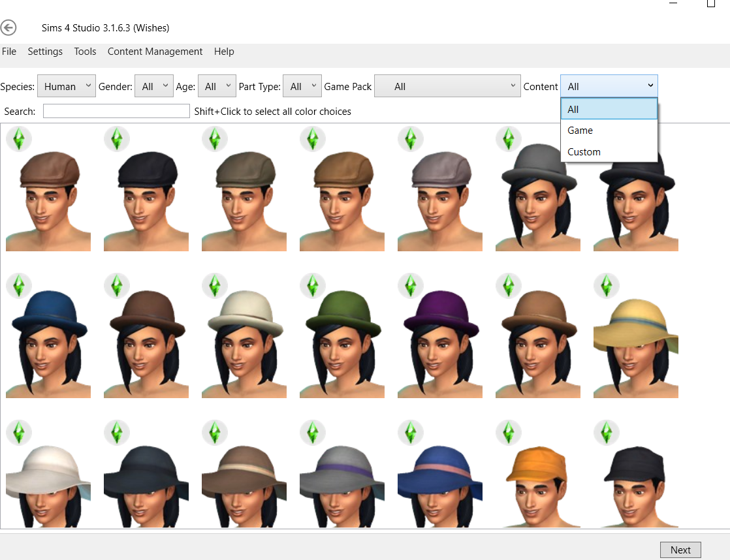730x560 pixels.
Task: Click the plumbob icon above light brown bowler
Action: [x=509, y=285]
